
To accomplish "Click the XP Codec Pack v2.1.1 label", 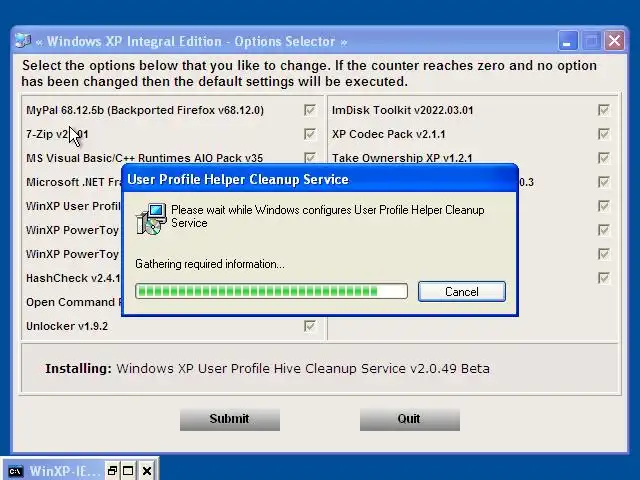I will tap(389, 134).
